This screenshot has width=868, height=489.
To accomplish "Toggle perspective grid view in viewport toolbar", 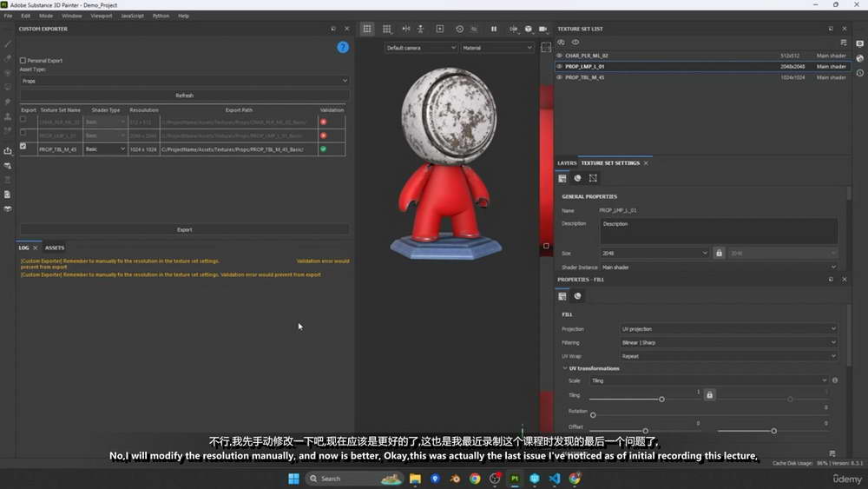I will (367, 29).
